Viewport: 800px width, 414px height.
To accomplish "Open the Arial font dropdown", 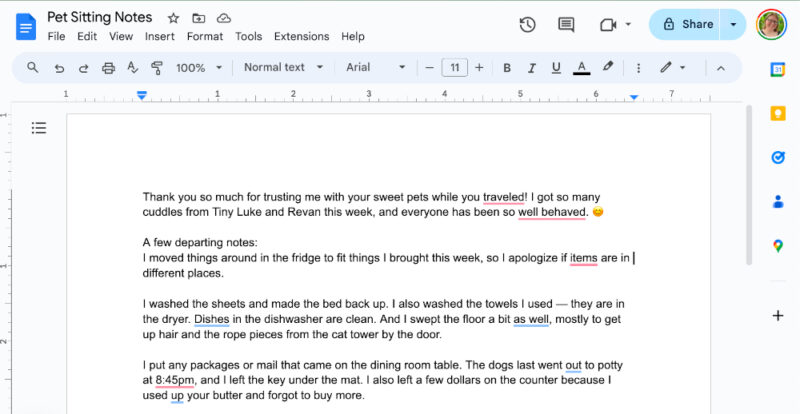I will pyautogui.click(x=376, y=67).
